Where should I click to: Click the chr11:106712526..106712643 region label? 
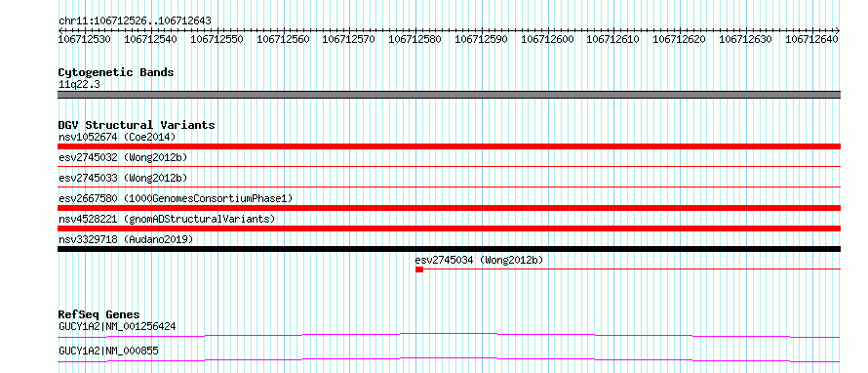pos(135,21)
